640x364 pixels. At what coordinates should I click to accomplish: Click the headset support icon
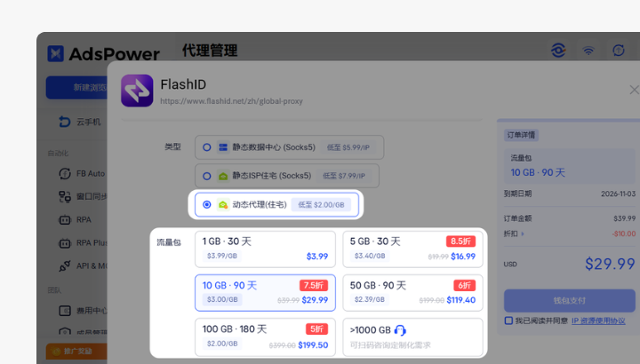pos(400,330)
